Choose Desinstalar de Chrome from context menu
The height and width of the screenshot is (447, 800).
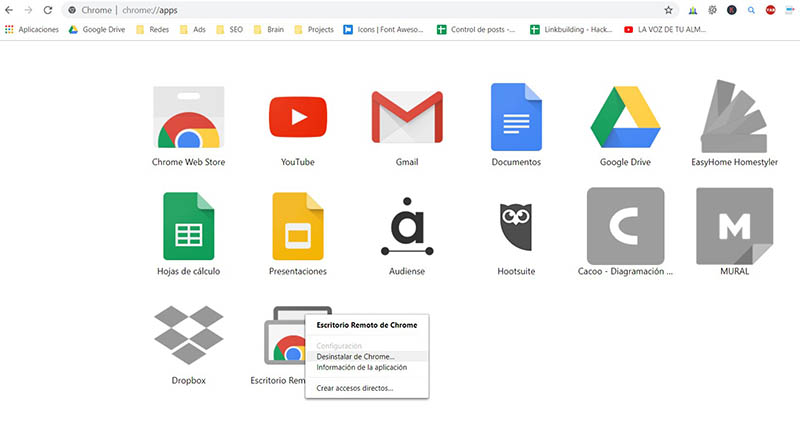point(367,357)
